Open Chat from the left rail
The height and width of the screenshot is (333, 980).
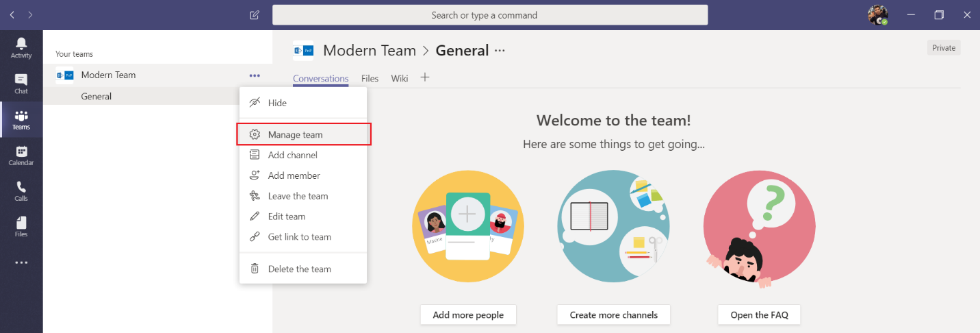pyautogui.click(x=21, y=84)
